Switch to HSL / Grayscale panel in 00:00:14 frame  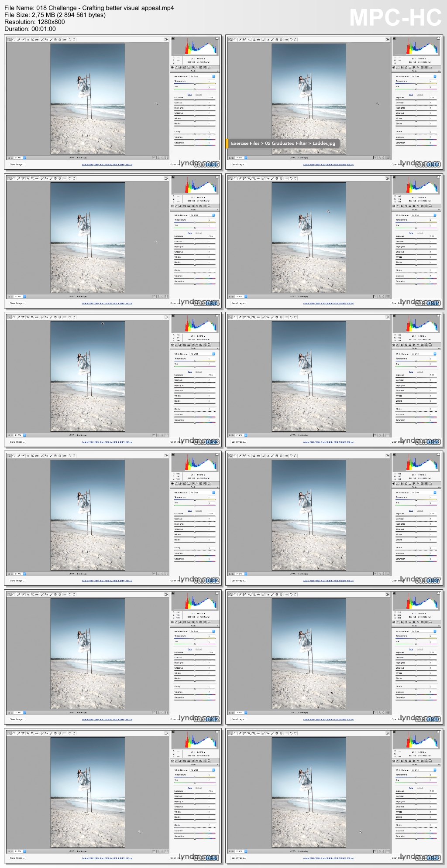(x=185, y=206)
